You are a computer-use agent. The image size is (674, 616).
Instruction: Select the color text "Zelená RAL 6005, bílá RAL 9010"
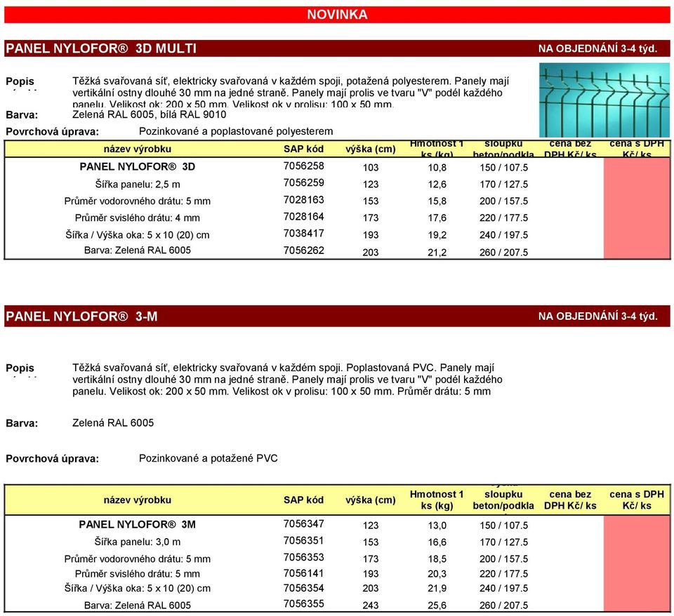(149, 114)
